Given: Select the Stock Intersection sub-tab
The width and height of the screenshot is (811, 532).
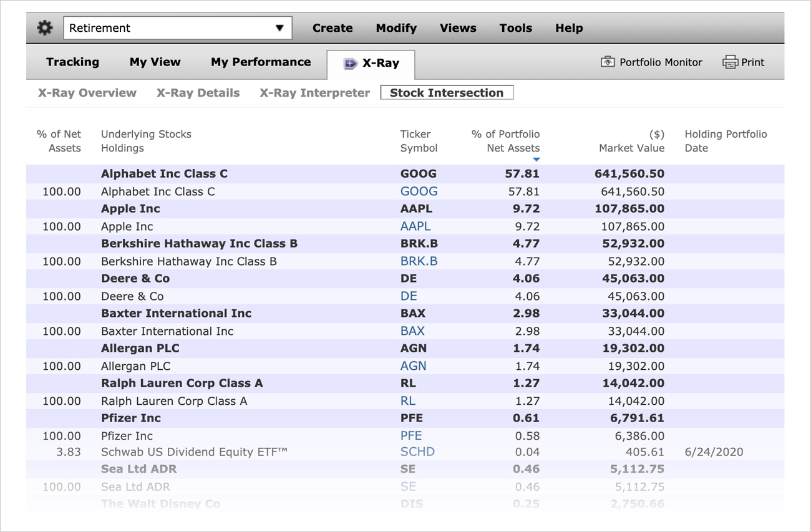Looking at the screenshot, I should tap(447, 93).
